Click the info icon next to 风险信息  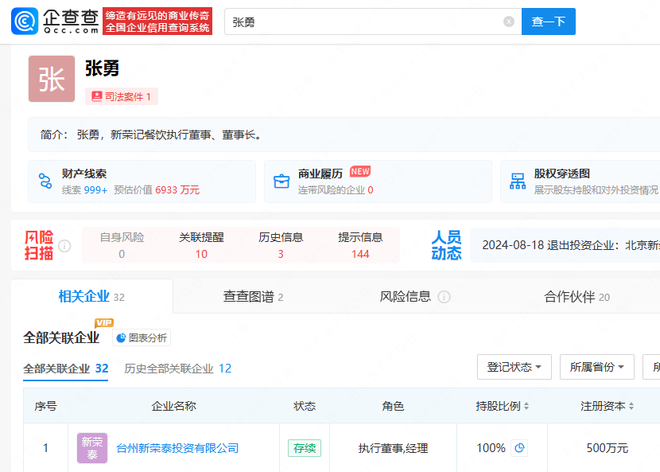[x=444, y=297]
